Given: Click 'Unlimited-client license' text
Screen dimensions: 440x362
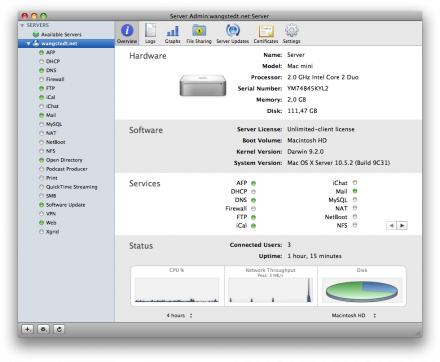Looking at the screenshot, I should (x=321, y=129).
